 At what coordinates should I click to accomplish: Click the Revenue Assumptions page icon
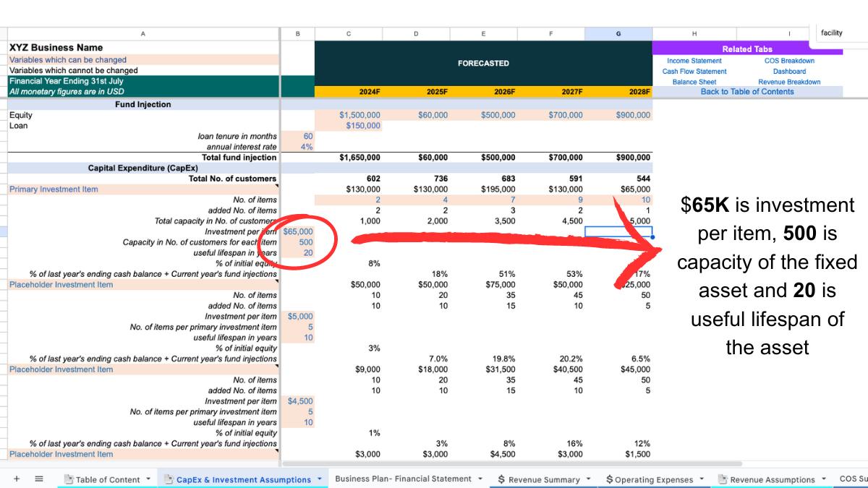point(723,479)
